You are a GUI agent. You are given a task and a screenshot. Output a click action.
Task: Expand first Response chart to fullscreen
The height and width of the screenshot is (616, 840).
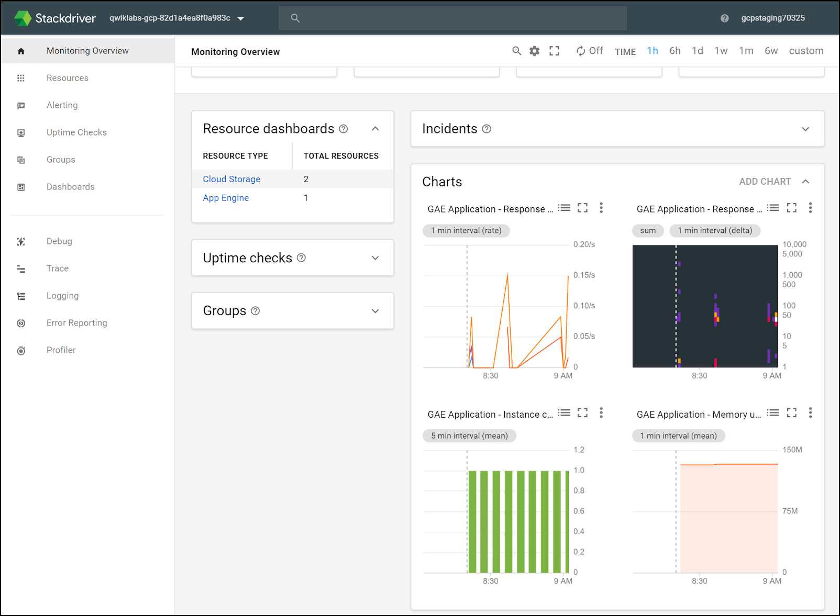point(582,208)
